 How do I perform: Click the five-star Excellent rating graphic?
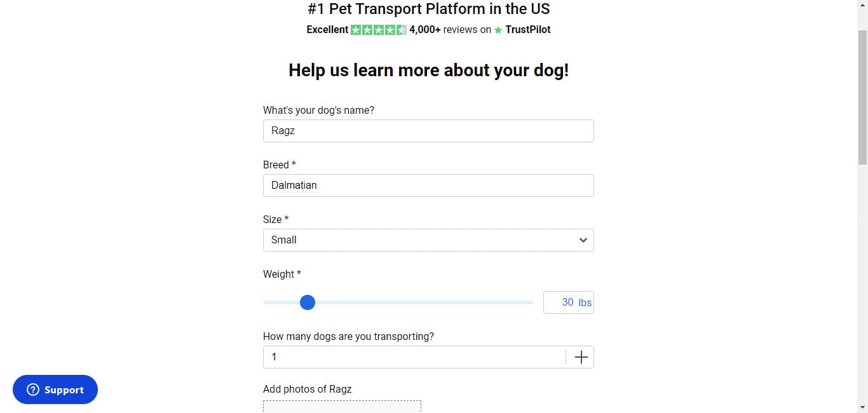(378, 29)
